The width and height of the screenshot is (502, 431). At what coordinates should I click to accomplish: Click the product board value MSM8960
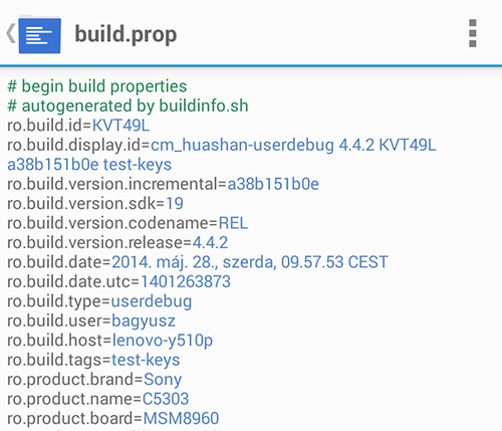pos(181,418)
